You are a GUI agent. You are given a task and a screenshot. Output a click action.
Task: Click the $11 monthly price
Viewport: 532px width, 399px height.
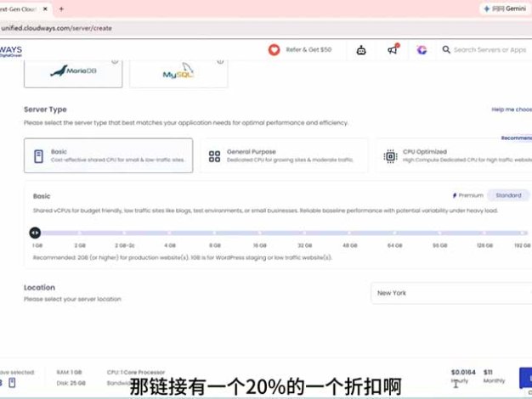point(488,372)
